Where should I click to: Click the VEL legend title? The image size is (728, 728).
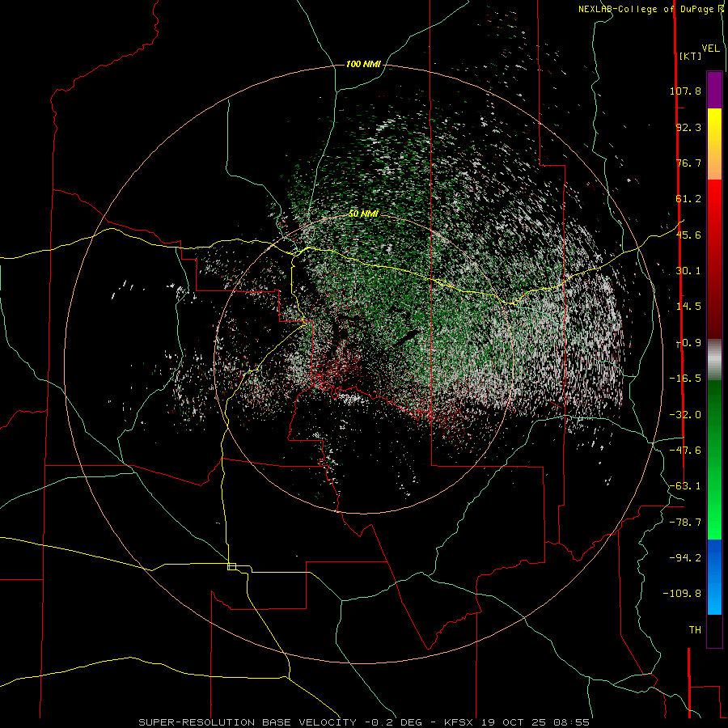711,49
